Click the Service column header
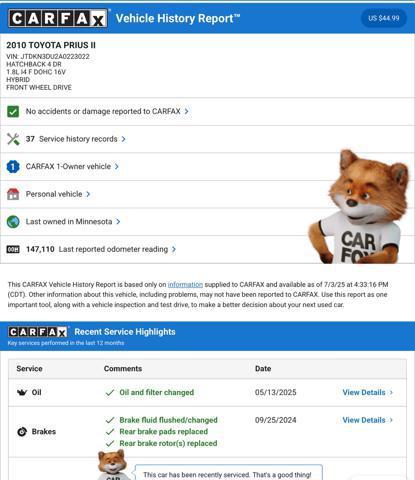 (x=29, y=369)
